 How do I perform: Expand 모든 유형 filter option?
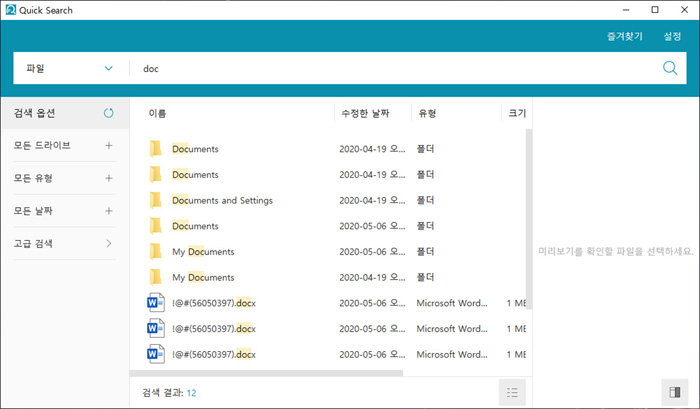pos(109,178)
